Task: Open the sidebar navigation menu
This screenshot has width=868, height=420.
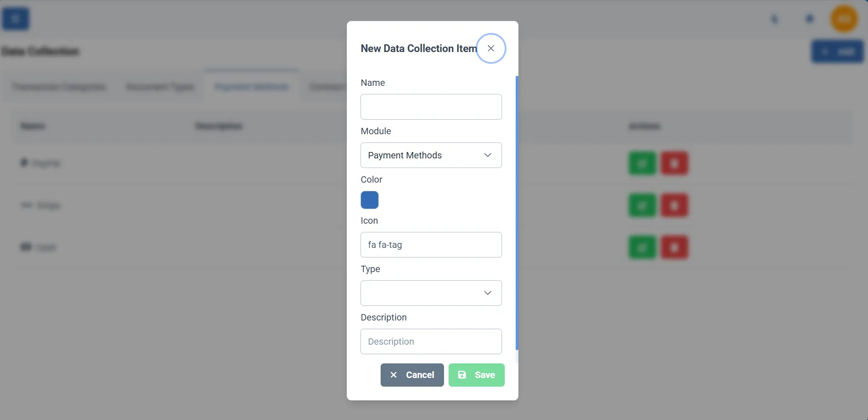Action: tap(15, 19)
